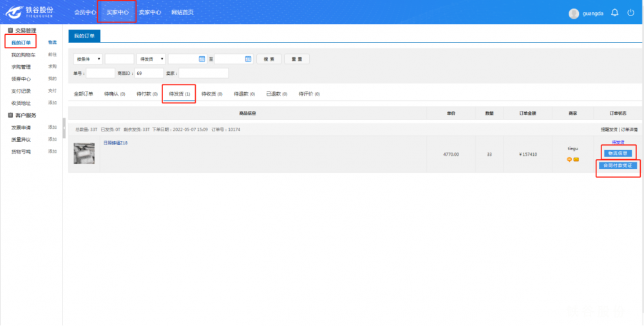The height and width of the screenshot is (326, 644).
Task: Open the 按条件 search condition dropdown
Action: (88, 59)
